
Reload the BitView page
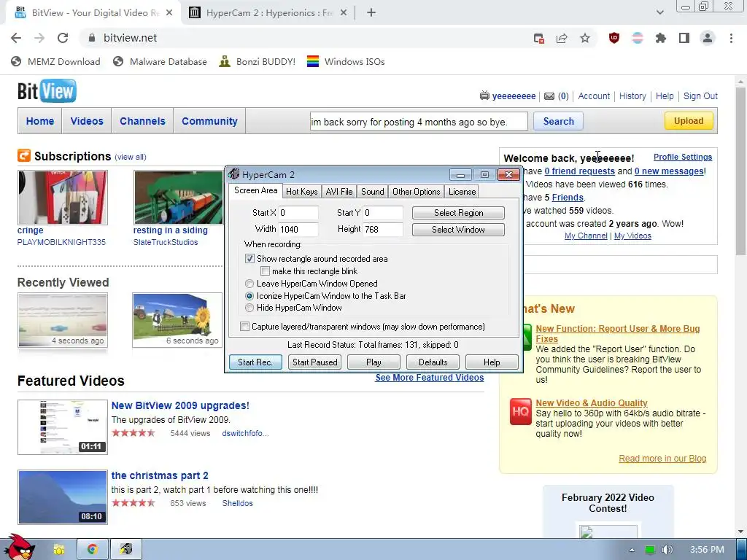pos(63,38)
